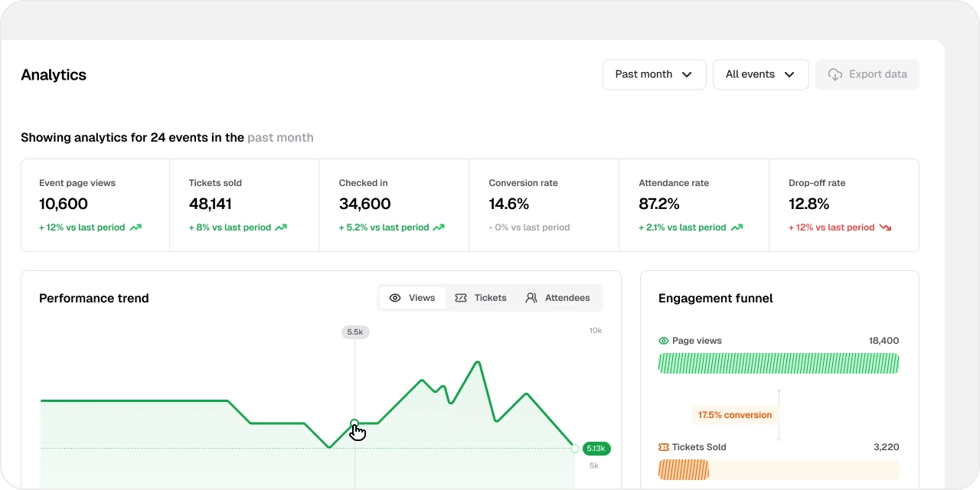The width and height of the screenshot is (980, 490).
Task: Click the highlighted data point on the trend line
Action: pyautogui.click(x=354, y=423)
